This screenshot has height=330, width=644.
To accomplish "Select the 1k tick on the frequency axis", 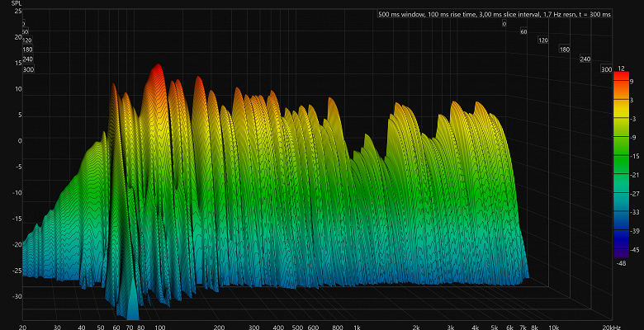I will pyautogui.click(x=357, y=328).
